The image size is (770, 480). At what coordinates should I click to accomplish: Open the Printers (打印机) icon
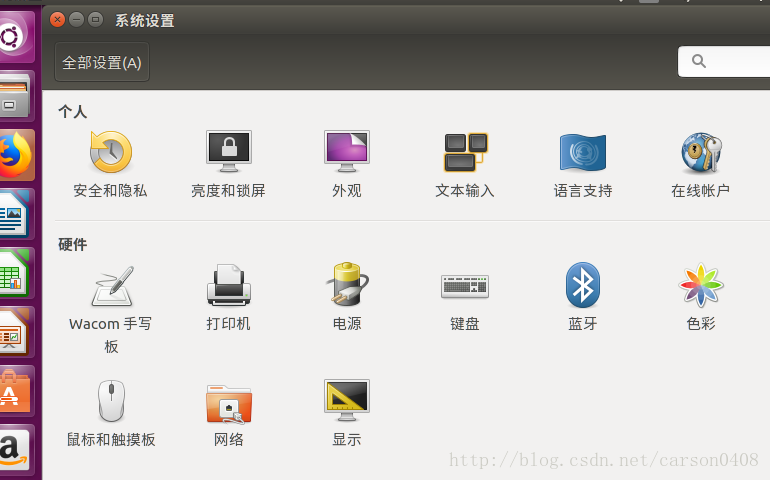pyautogui.click(x=229, y=285)
